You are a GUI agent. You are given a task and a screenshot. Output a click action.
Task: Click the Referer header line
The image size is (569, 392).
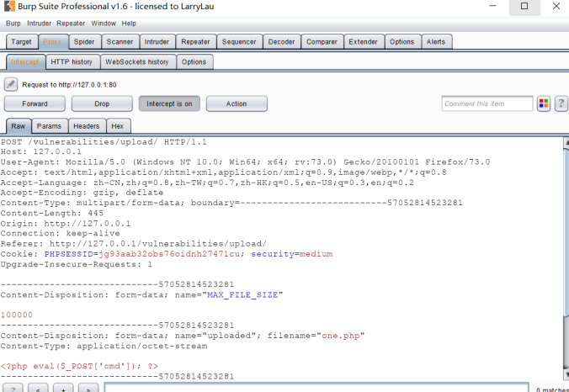pos(134,244)
